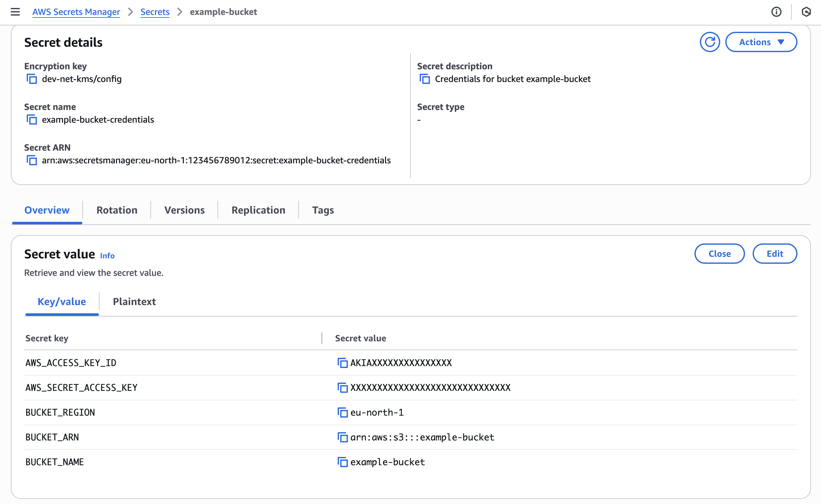Copy the Secret ARN
821x504 pixels.
tap(32, 160)
